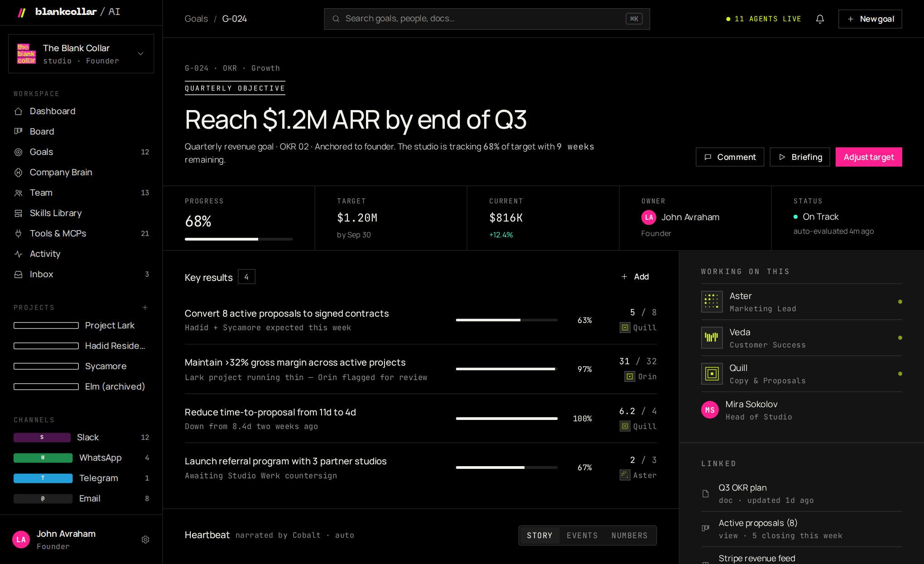Viewport: 924px width, 564px height.
Task: Open the Maintain >32% gross margin key result
Action: [421, 369]
